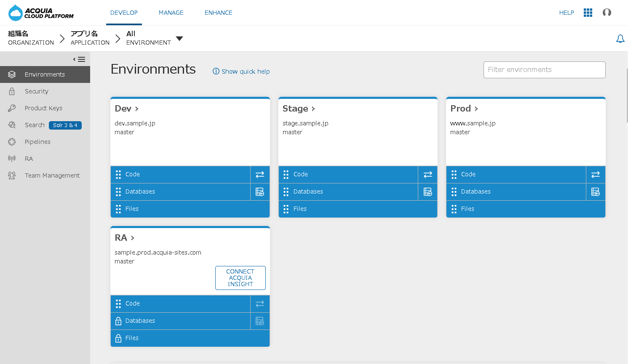Open the notifications bell
628x364 pixels.
tap(620, 39)
